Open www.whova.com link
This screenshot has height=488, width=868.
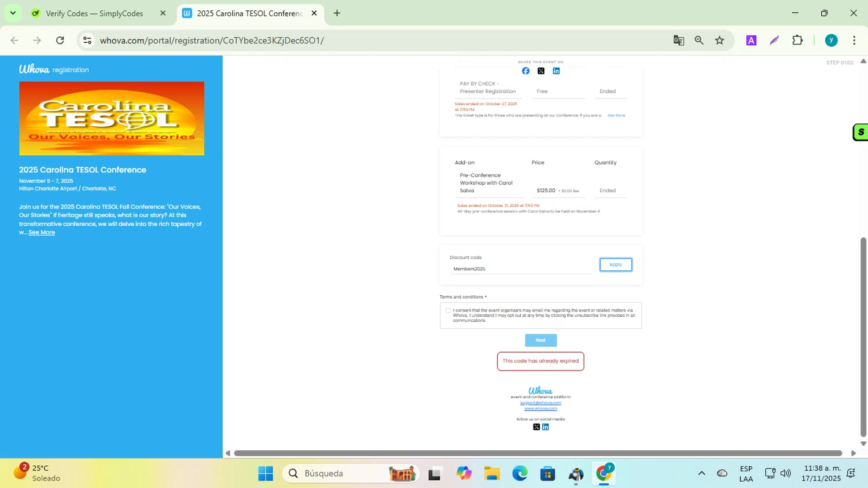tap(540, 409)
